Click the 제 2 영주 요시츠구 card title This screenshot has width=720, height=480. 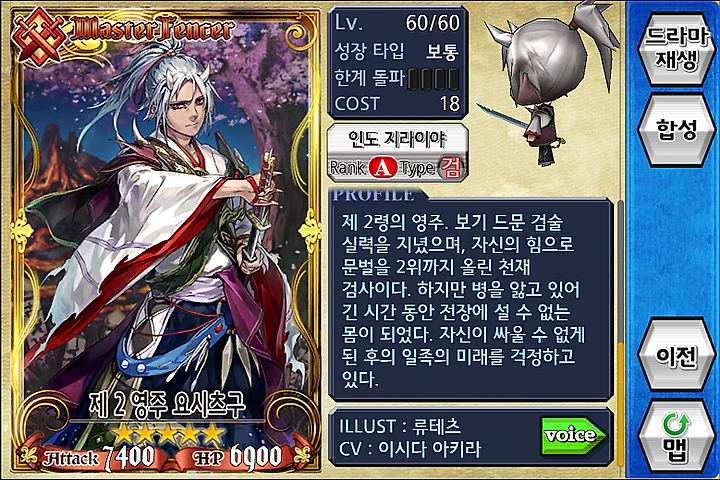(x=167, y=405)
